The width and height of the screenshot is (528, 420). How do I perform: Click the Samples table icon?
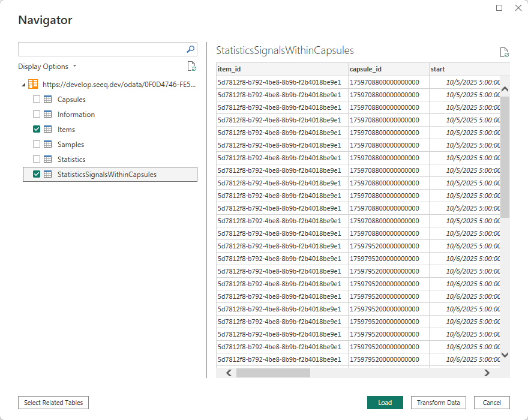pyautogui.click(x=48, y=145)
